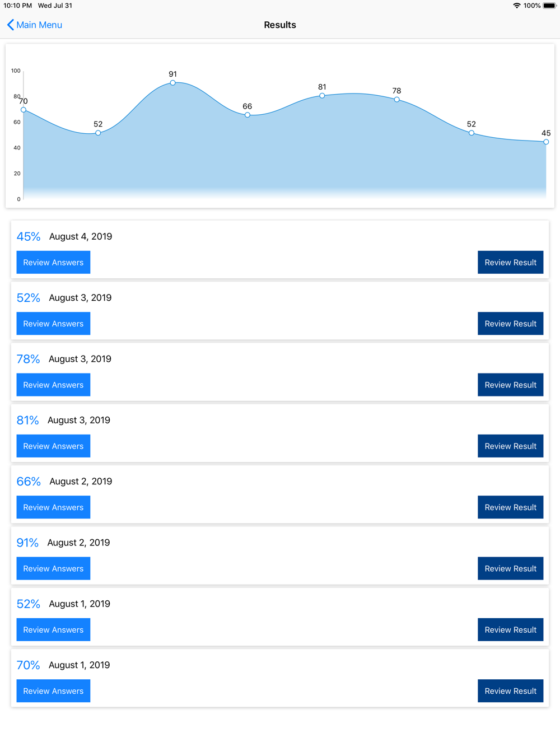560x747 pixels.
Task: Tap the Results title in header
Action: click(x=280, y=25)
